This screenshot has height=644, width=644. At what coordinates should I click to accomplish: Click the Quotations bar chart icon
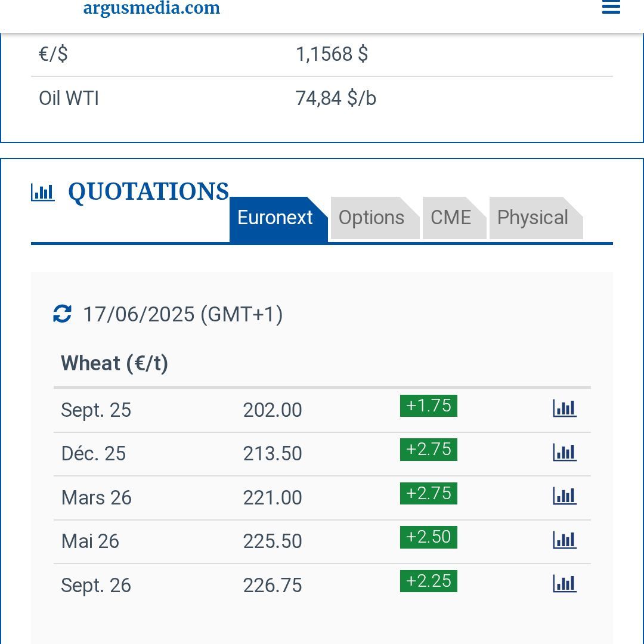(x=43, y=193)
